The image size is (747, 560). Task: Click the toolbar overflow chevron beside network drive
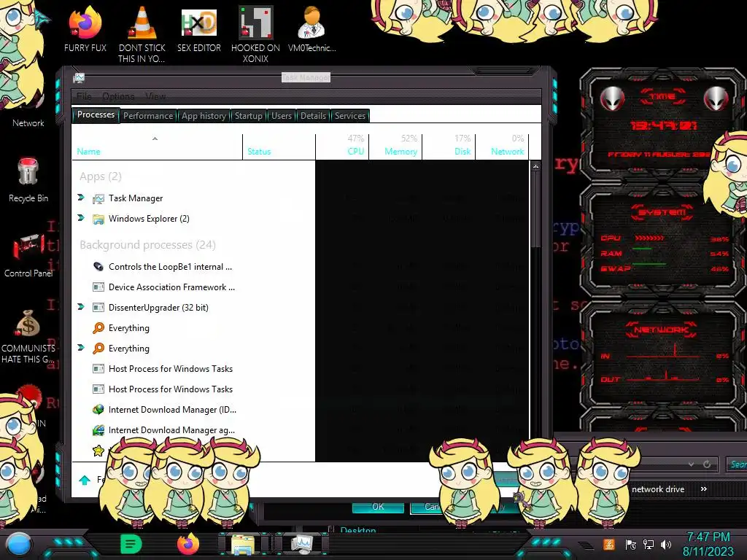click(704, 489)
